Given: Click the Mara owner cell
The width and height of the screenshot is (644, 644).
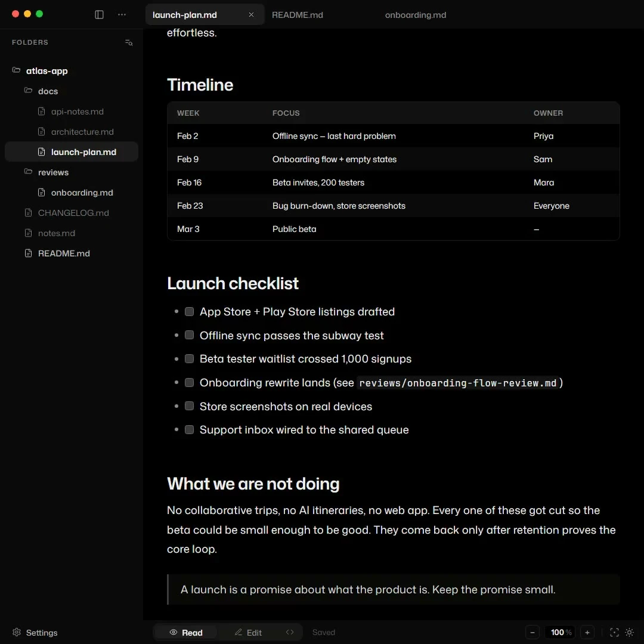Looking at the screenshot, I should coord(544,183).
